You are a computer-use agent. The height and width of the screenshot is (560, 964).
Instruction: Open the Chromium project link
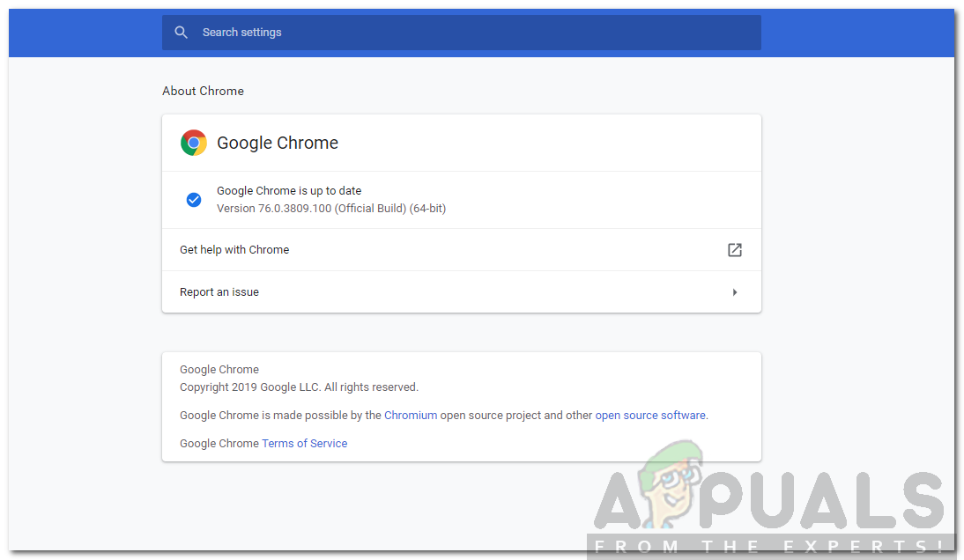click(411, 415)
